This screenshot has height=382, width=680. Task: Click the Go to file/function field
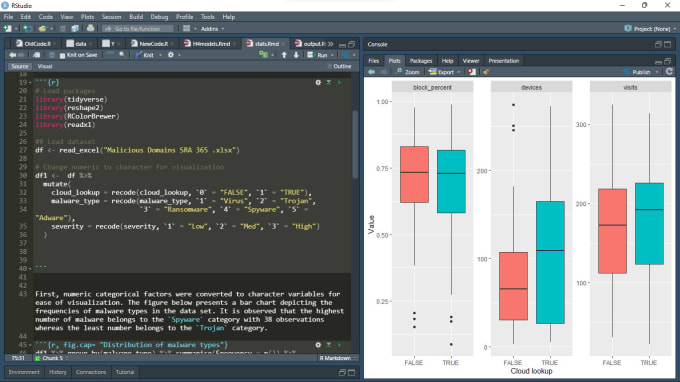[x=137, y=29]
